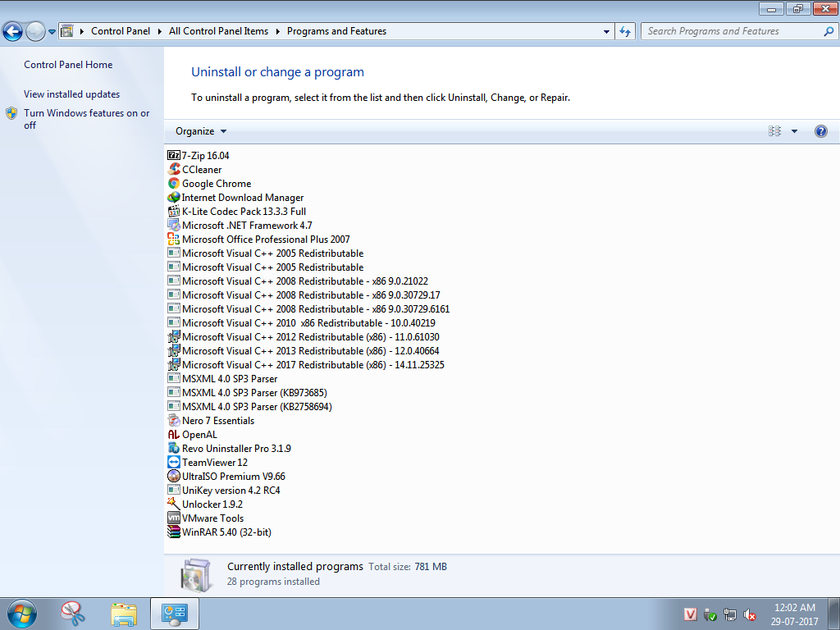Open Turn Windows features on or off

[87, 119]
